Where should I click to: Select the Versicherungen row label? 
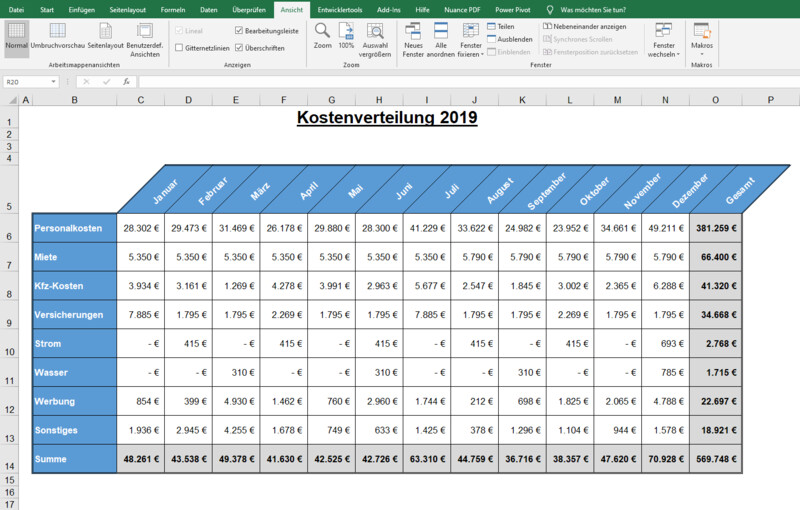[74, 315]
